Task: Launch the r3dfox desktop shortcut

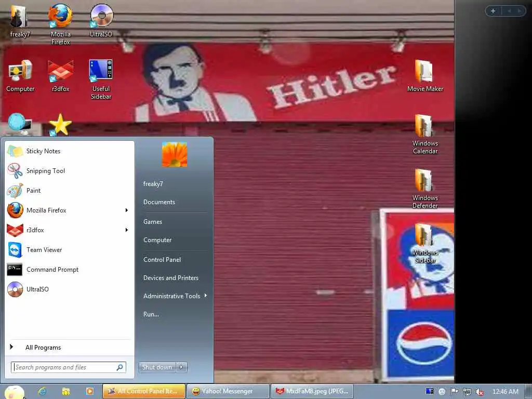Action: (x=60, y=75)
